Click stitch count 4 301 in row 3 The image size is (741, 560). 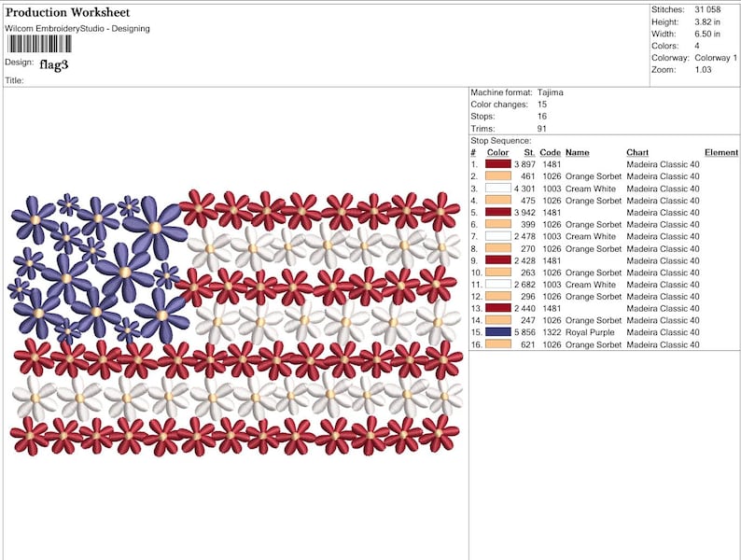(524, 189)
